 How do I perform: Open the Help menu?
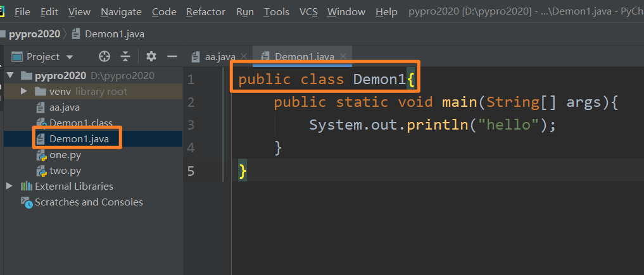(x=386, y=12)
